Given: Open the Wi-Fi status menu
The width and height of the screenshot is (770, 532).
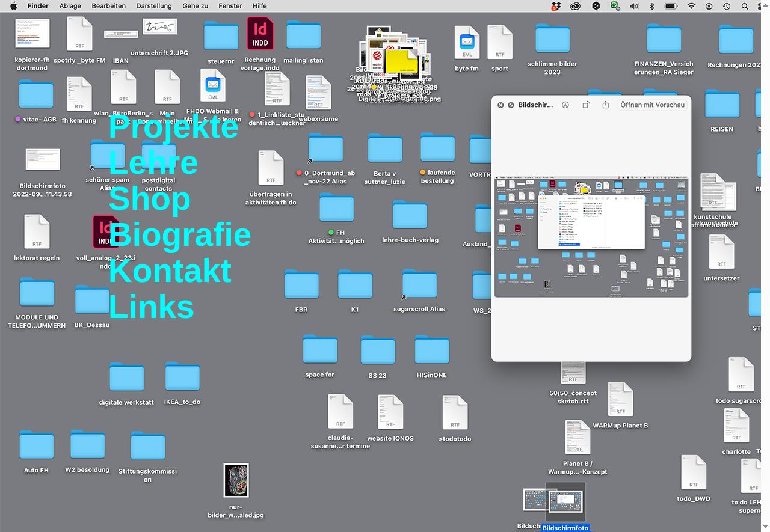Looking at the screenshot, I should click(x=691, y=6).
